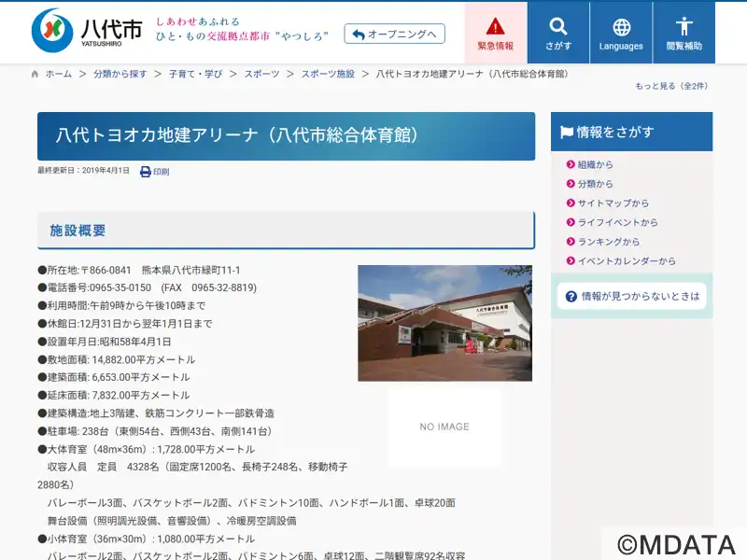Expand the サイトマップから sidebar item

pyautogui.click(x=608, y=203)
